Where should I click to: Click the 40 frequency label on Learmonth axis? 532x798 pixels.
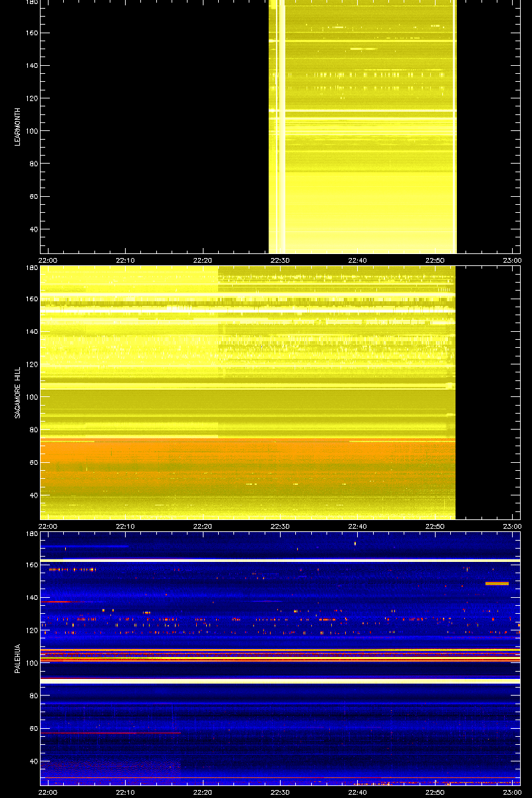pyautogui.click(x=33, y=229)
